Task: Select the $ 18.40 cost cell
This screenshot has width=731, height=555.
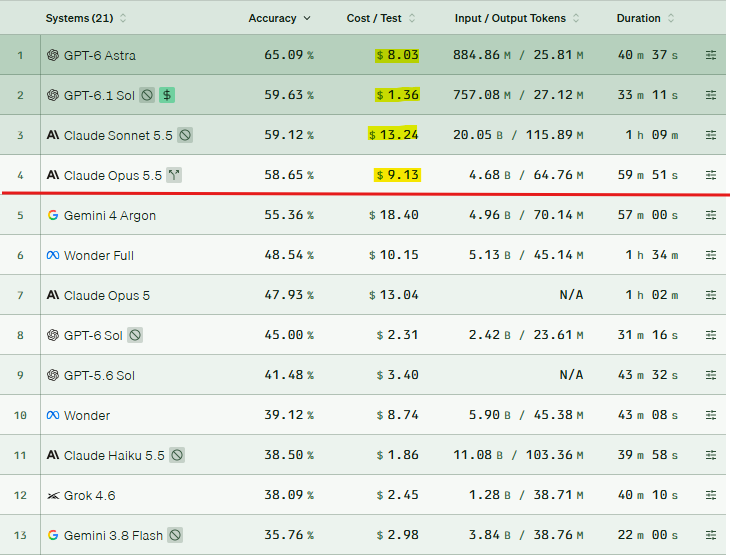Action: point(393,215)
